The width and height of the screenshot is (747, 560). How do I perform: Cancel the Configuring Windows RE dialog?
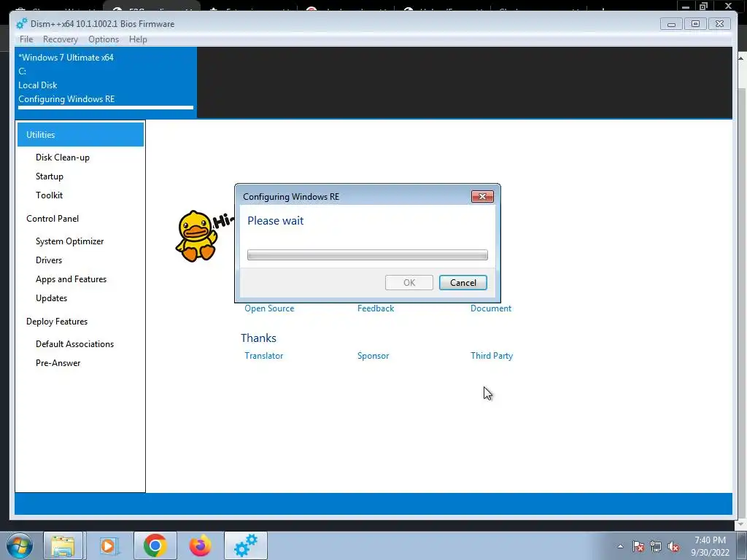(x=462, y=282)
